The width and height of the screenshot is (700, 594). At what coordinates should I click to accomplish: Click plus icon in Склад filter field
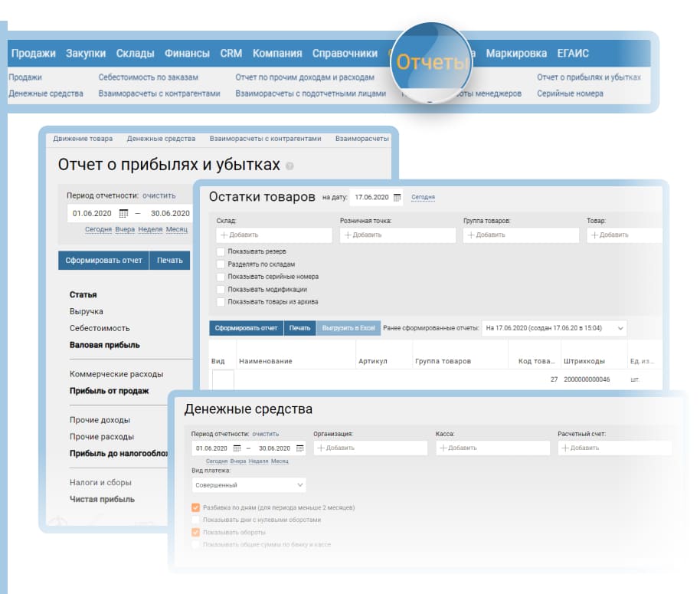click(x=224, y=235)
